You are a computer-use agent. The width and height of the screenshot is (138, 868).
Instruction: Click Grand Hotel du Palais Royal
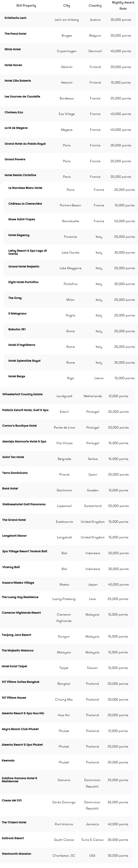[x=25, y=144]
